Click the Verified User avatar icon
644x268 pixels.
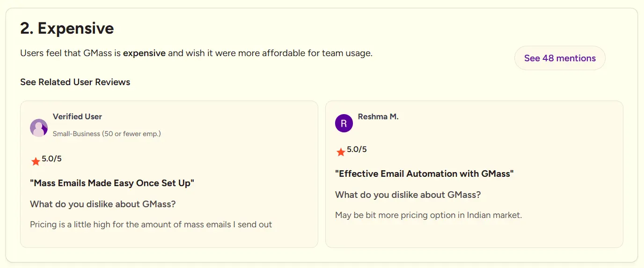(39, 128)
